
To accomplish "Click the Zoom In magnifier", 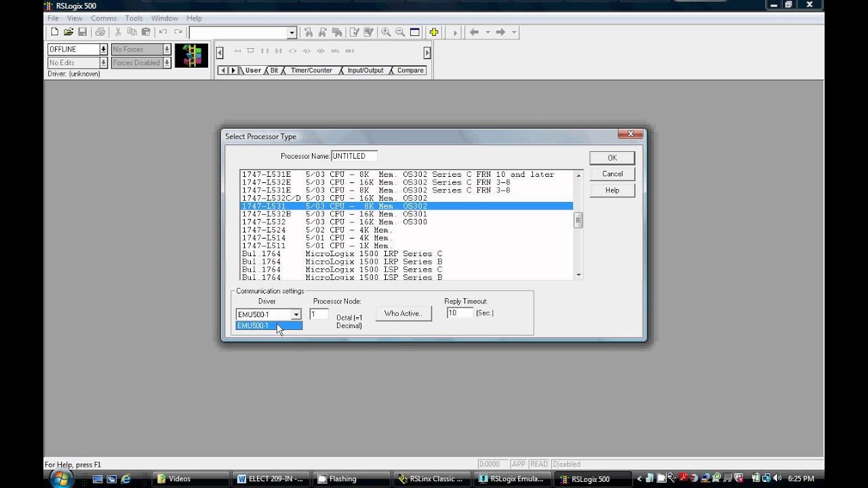I will click(x=386, y=32).
